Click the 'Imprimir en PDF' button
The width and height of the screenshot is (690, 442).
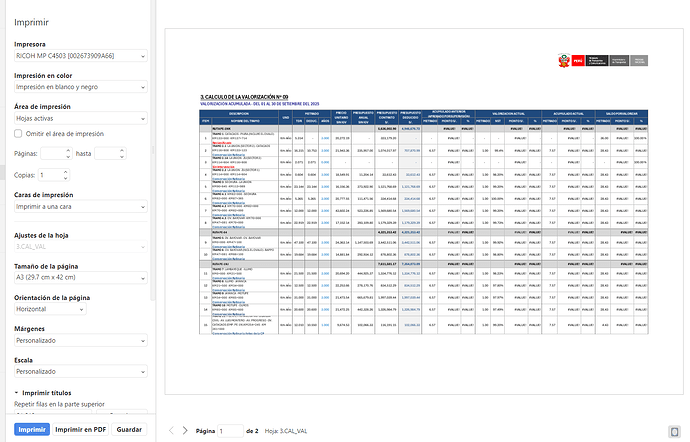tap(80, 429)
